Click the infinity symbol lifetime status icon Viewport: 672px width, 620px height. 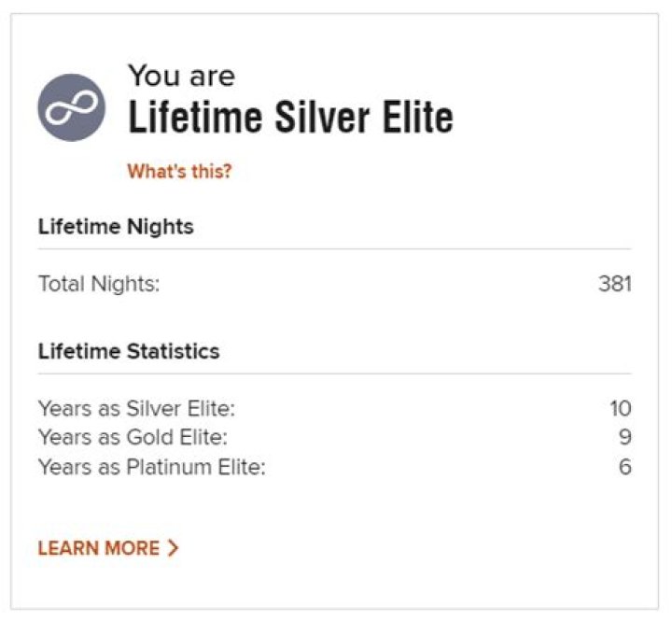(72, 107)
